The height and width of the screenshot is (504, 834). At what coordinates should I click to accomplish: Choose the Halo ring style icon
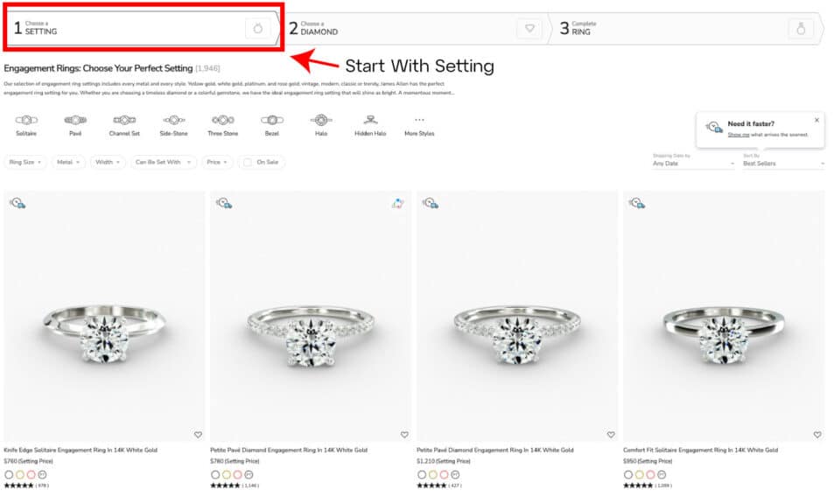coord(322,123)
